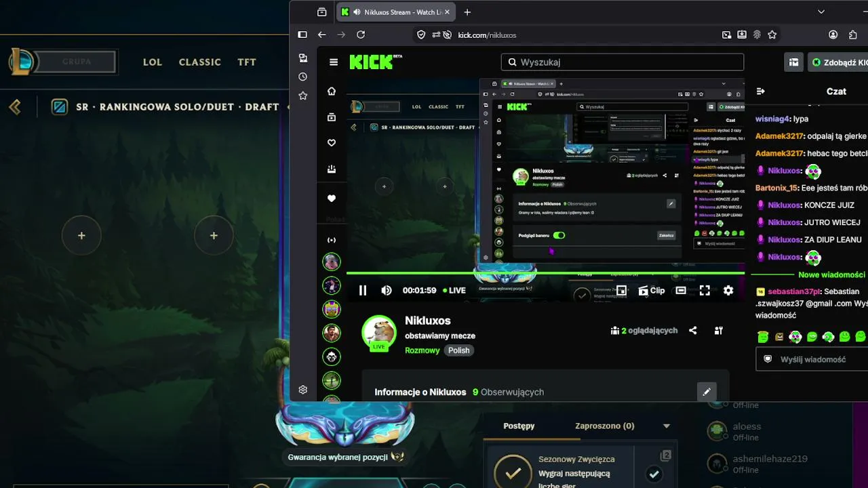This screenshot has height=488, width=868.
Task: Click the kick.com/nikluxos address bar
Action: 487,35
